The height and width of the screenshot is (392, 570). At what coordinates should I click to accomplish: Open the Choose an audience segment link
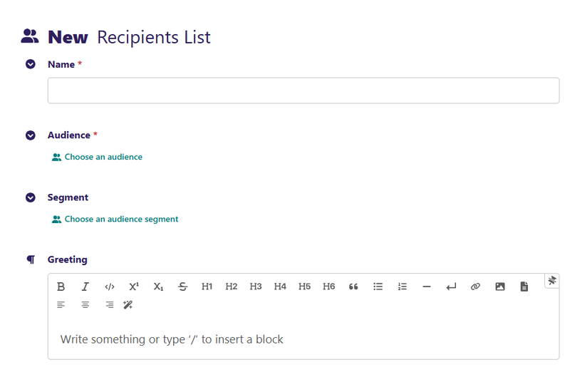[x=121, y=220]
